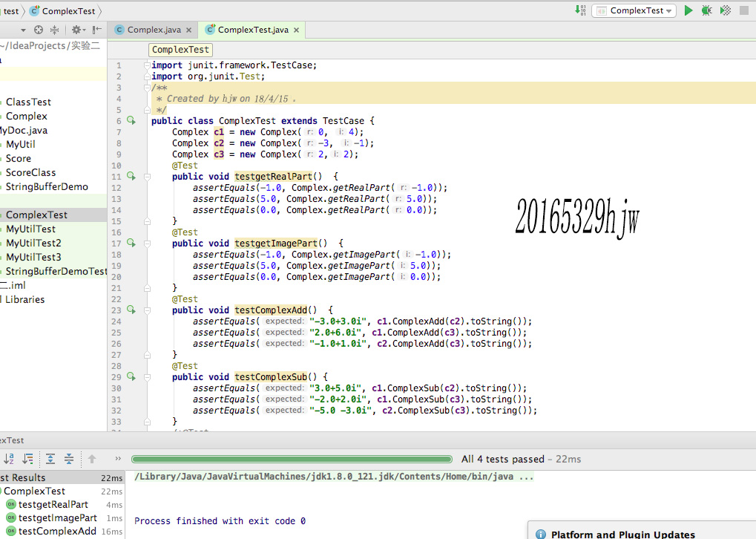
Task: Toggle sort alphabetically in test results
Action: point(9,459)
